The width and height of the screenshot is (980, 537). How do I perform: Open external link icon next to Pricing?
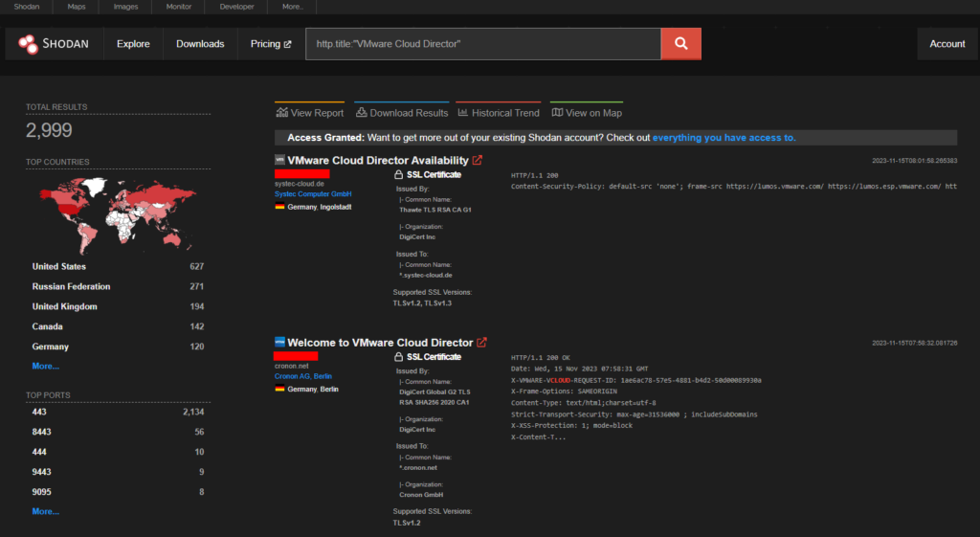(x=287, y=44)
